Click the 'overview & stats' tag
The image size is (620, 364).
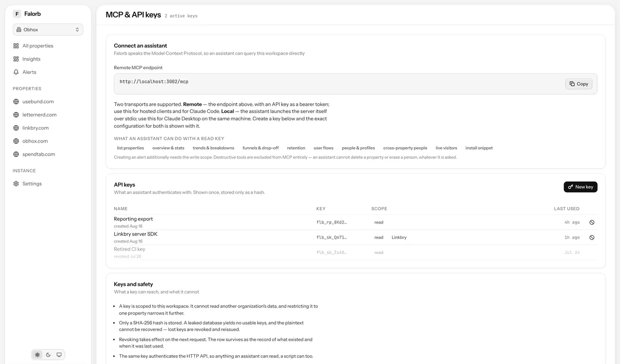168,148
